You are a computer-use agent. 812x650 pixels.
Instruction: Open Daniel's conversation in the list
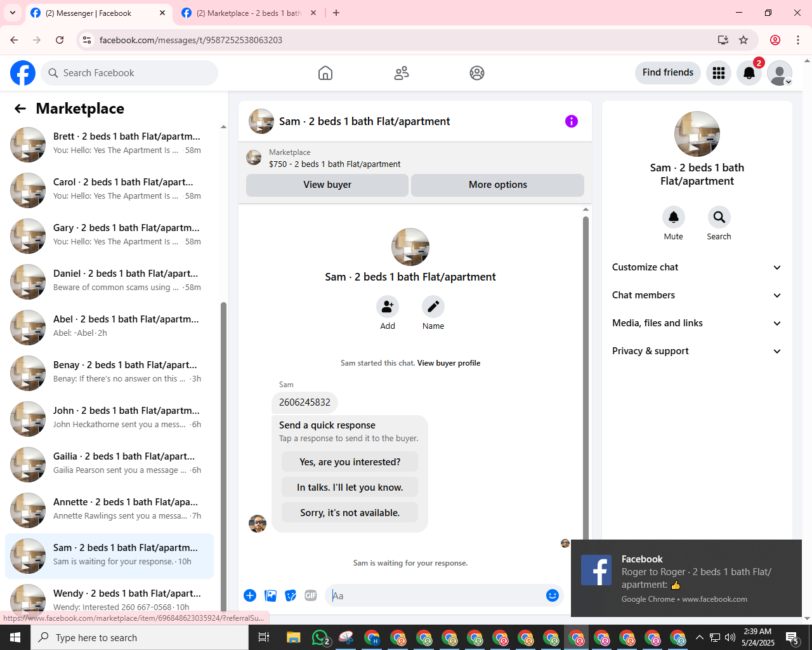click(109, 282)
